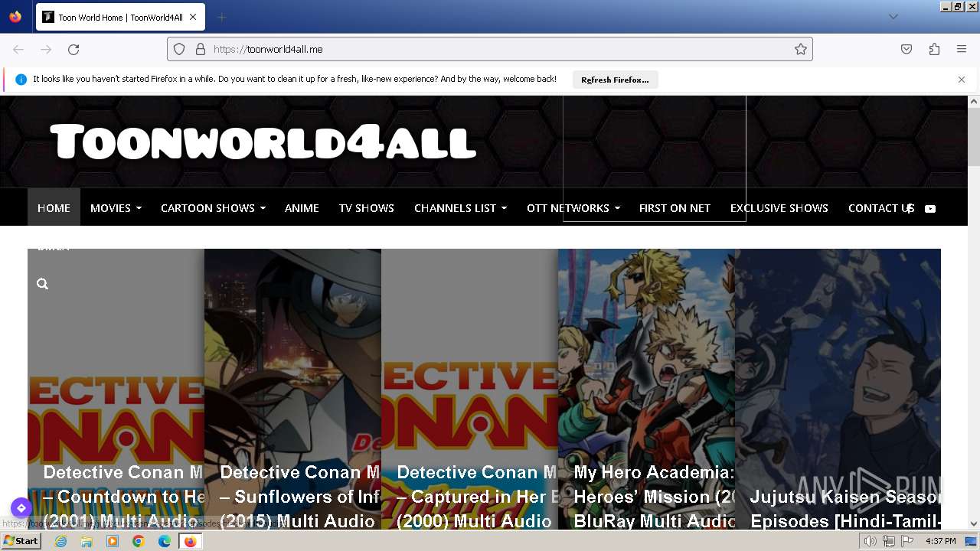
Task: Expand the list all tabs chevron
Action: [x=893, y=17]
